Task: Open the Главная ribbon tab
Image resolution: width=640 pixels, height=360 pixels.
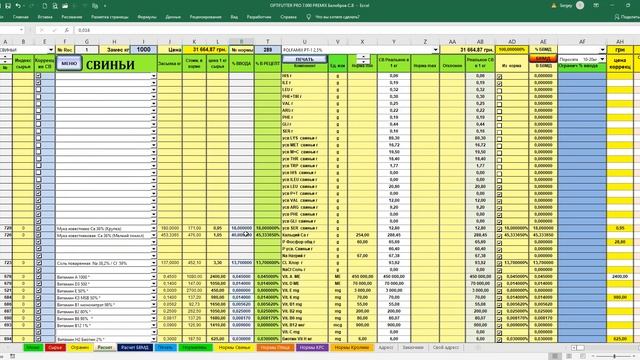Action: tap(21, 17)
